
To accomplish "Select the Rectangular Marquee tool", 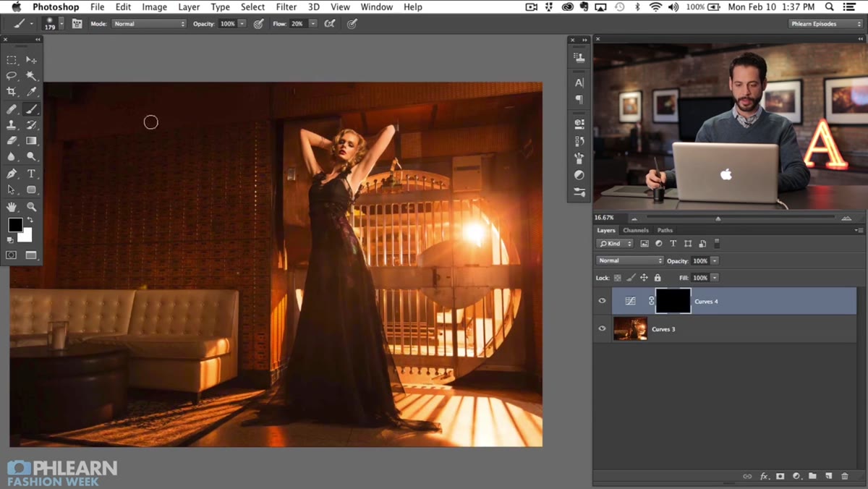I will pos(12,60).
